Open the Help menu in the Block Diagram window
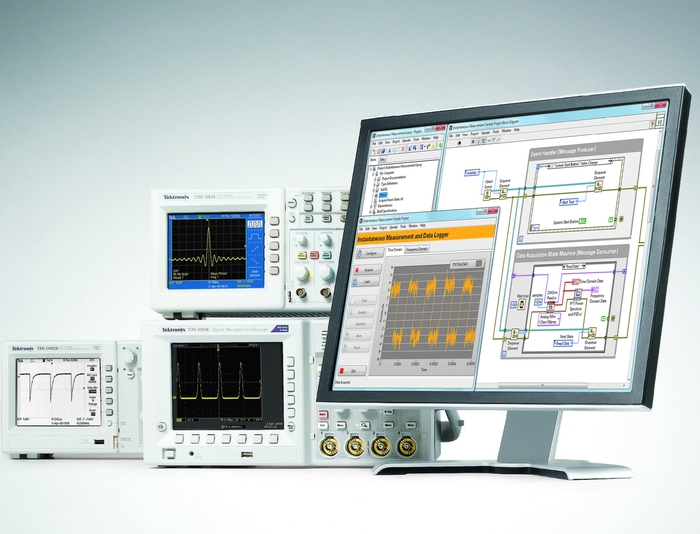Viewport: 700px width, 534px height. coord(517,130)
